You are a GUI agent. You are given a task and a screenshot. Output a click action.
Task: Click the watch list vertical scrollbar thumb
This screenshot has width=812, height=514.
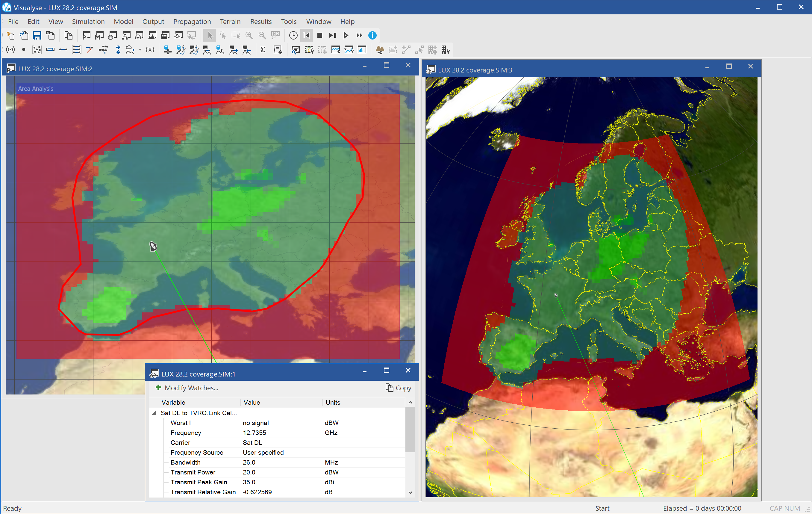(410, 429)
